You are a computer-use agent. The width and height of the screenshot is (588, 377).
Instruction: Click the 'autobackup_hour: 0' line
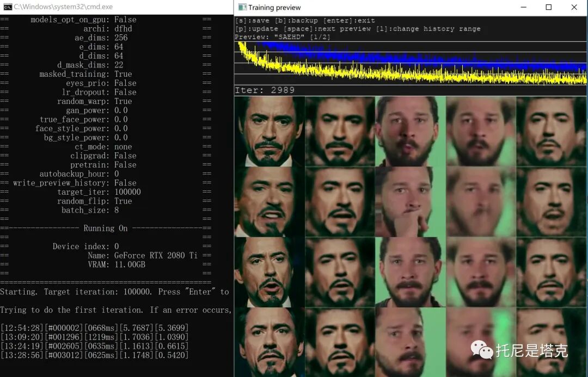click(79, 174)
